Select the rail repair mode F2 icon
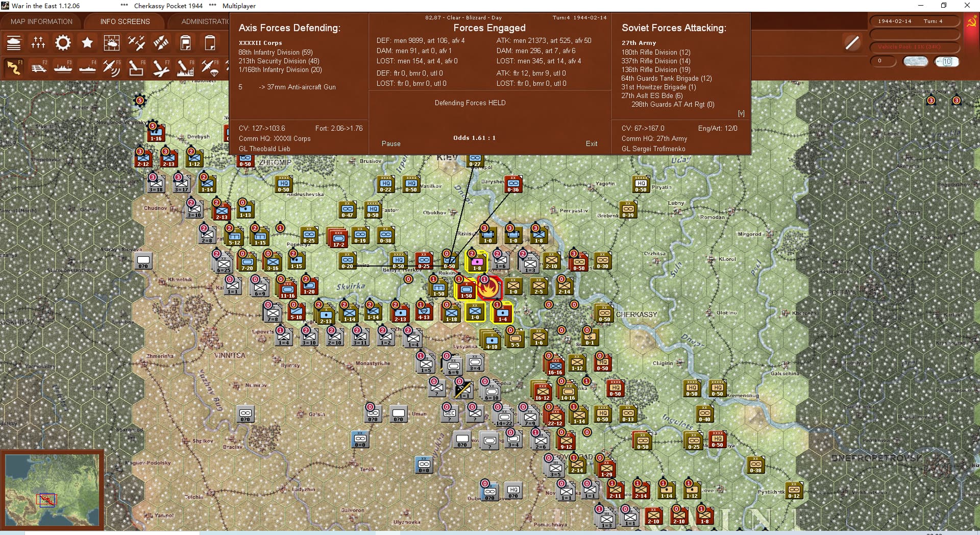Screen dimensions: 980x535 click(38, 67)
